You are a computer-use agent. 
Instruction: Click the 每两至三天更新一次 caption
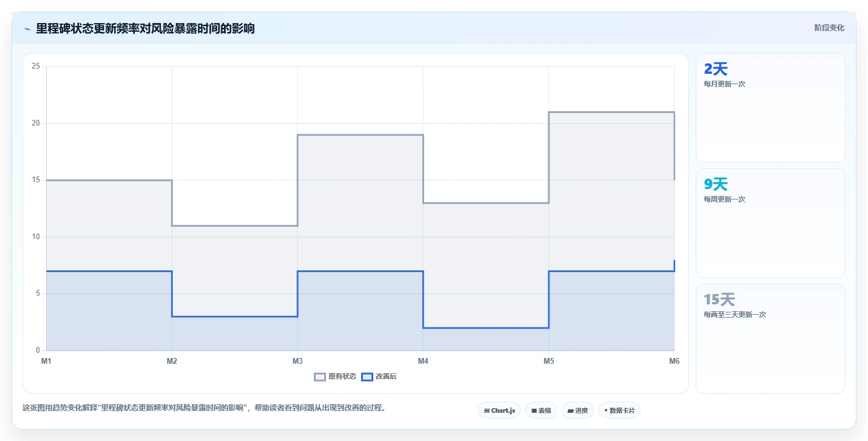point(735,315)
